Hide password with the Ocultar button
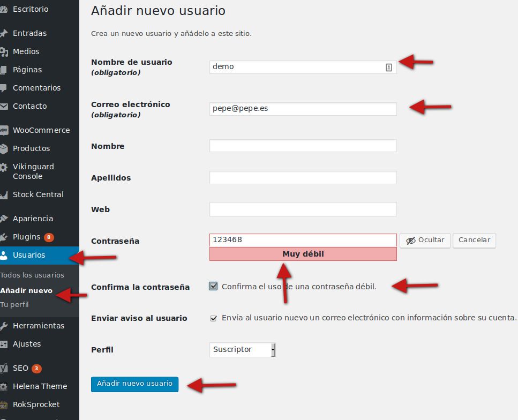Image resolution: width=518 pixels, height=420 pixels. (425, 240)
